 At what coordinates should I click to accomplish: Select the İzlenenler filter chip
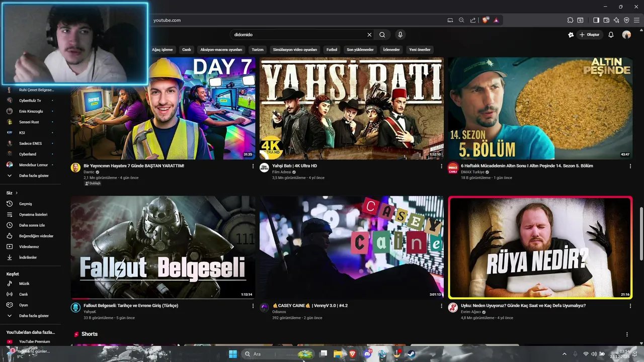coord(391,50)
